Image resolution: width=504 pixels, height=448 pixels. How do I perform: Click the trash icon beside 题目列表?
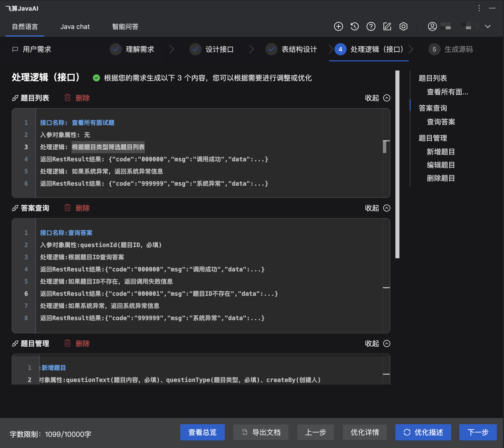(x=67, y=98)
